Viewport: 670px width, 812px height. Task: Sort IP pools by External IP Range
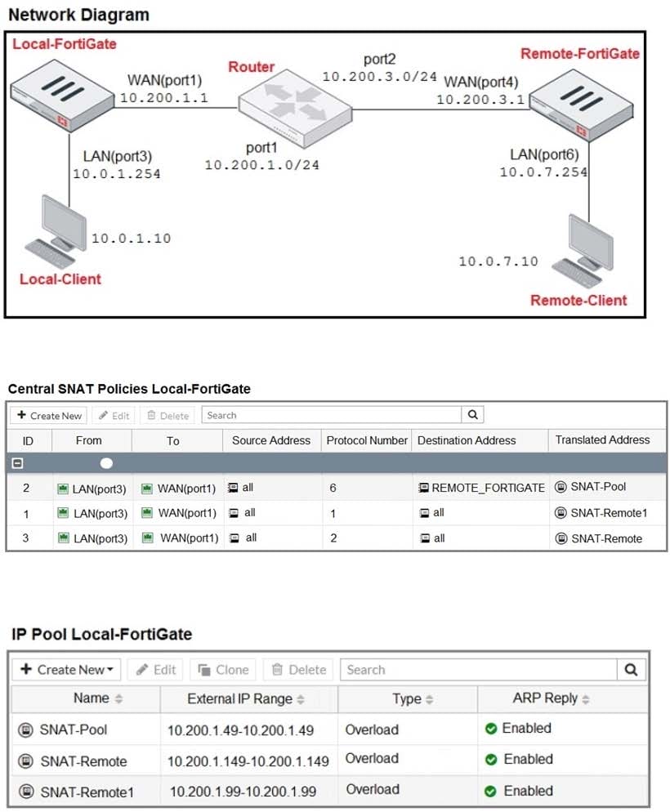[x=246, y=698]
